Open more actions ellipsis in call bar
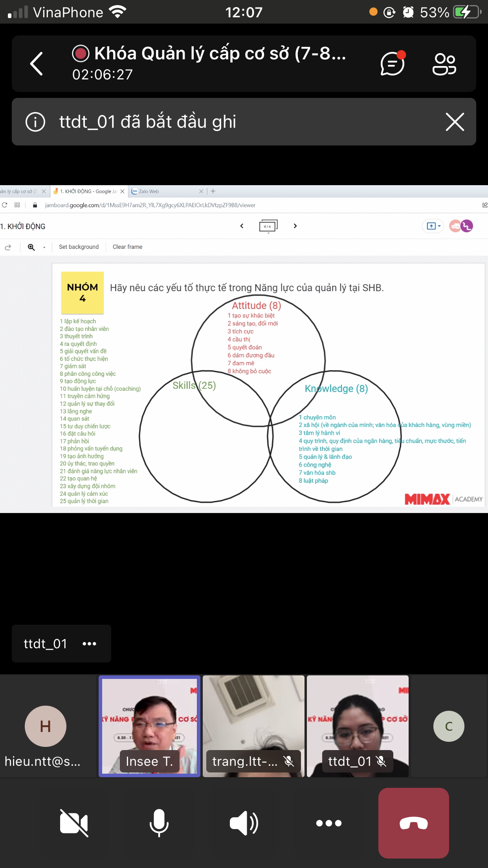The image size is (488, 868). [x=329, y=823]
